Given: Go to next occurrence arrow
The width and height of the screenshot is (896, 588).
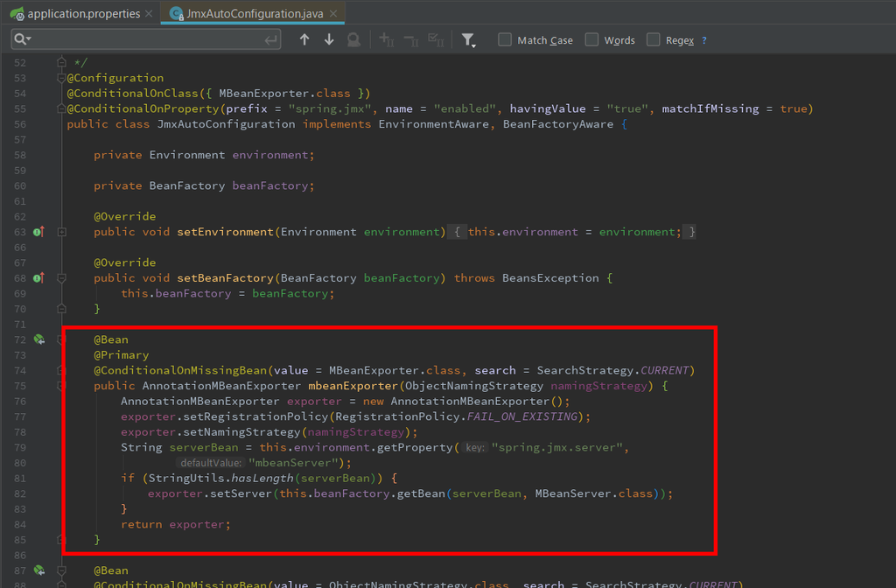Looking at the screenshot, I should pos(329,39).
